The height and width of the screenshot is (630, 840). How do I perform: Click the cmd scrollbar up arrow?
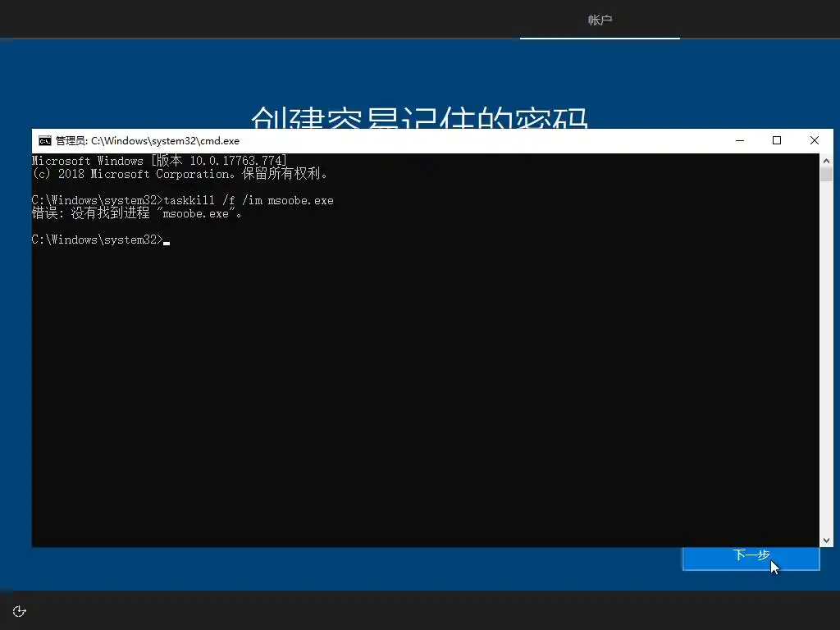[826, 161]
